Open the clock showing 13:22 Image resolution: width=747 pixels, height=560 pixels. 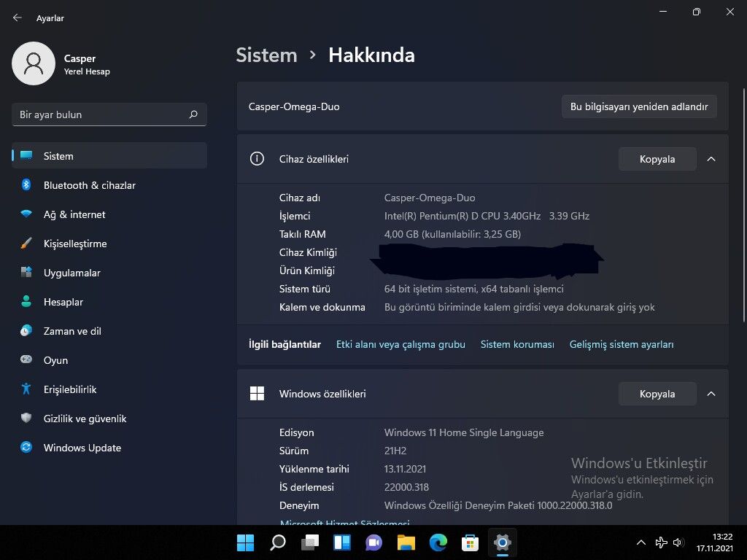coord(715,542)
